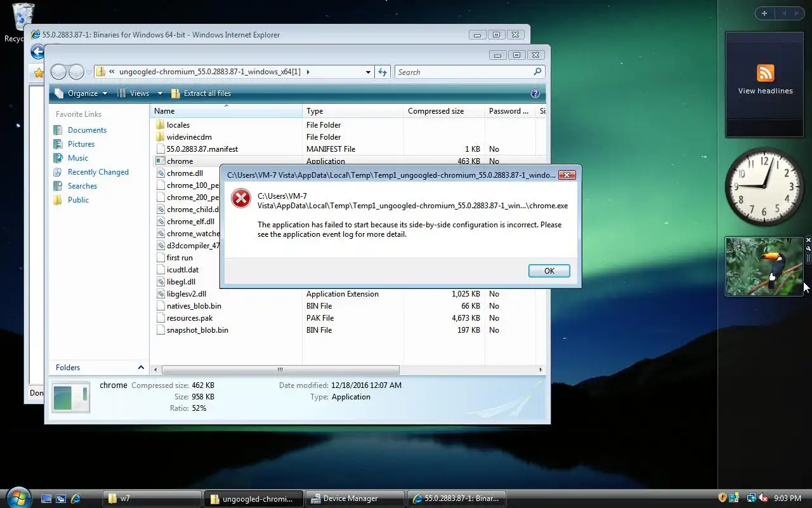The image size is (812, 508).
Task: Open the address bar previous locations dropdown
Action: coord(368,72)
